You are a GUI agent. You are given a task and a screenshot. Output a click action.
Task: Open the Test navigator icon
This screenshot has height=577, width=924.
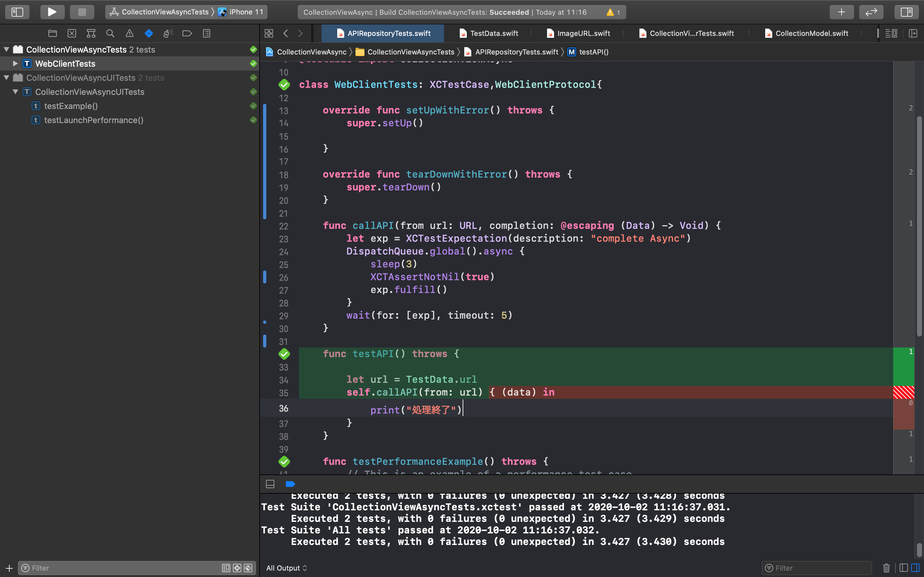tap(149, 34)
